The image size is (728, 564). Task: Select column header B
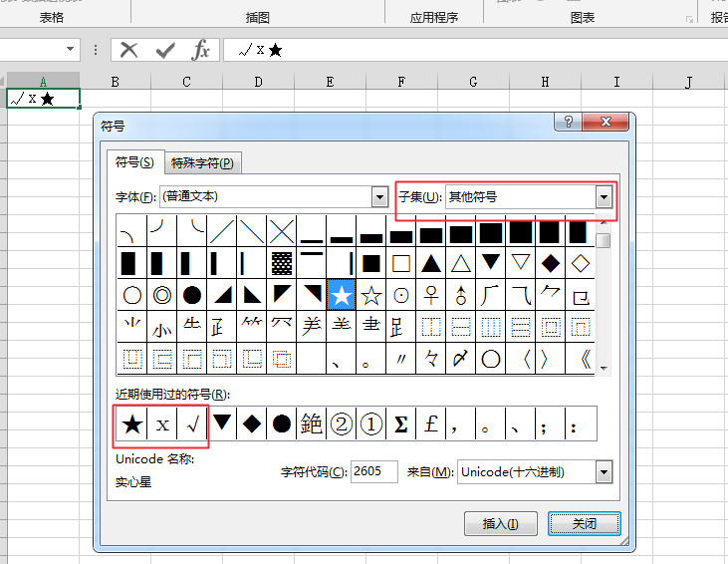coord(116,82)
